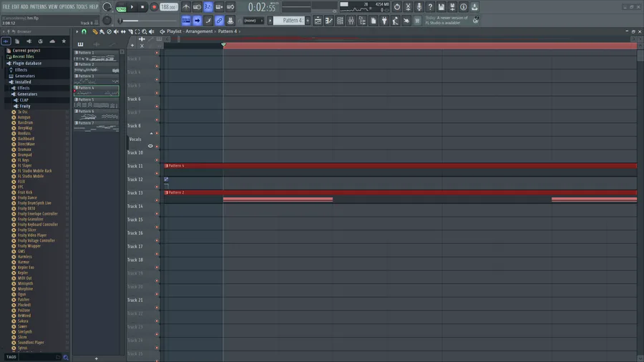The height and width of the screenshot is (362, 644).
Task: Select the paint brush tool in playlist
Action: pos(102,31)
